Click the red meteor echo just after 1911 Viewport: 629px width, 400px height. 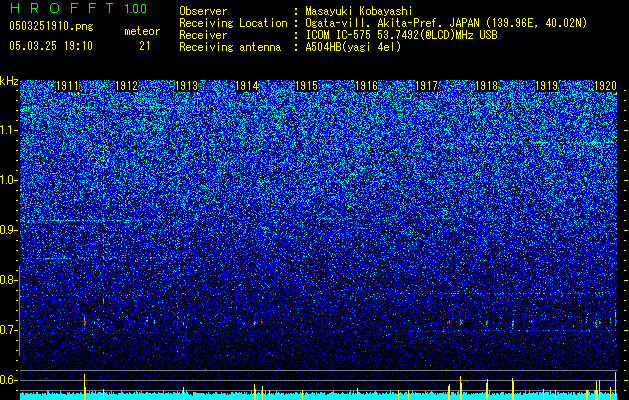[85, 321]
